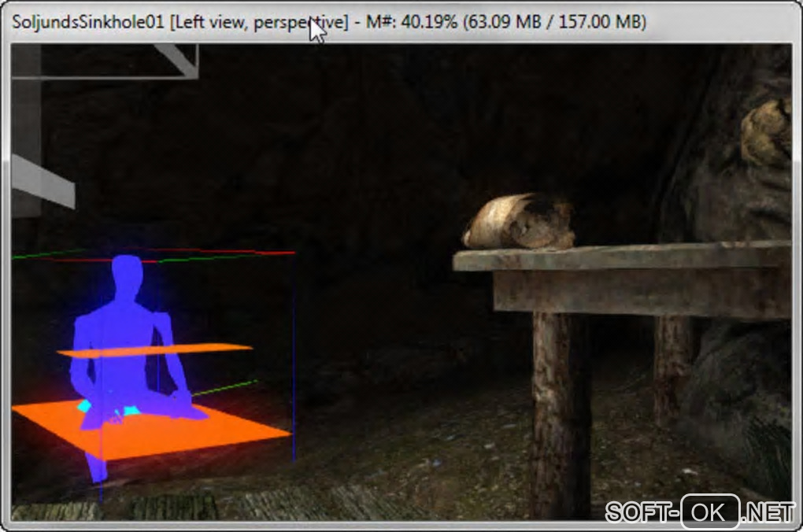Image resolution: width=803 pixels, height=532 pixels.
Task: Select the thin orange plane across mannequin
Action: tap(154, 350)
